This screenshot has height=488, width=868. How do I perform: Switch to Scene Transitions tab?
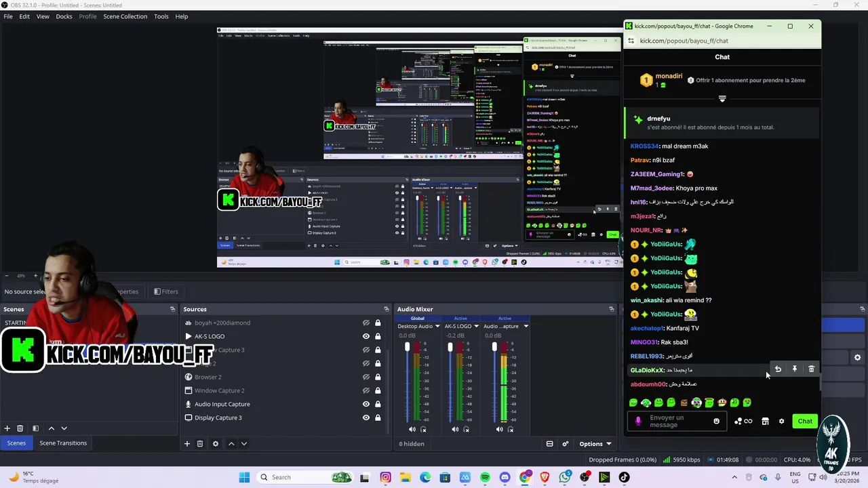[63, 443]
